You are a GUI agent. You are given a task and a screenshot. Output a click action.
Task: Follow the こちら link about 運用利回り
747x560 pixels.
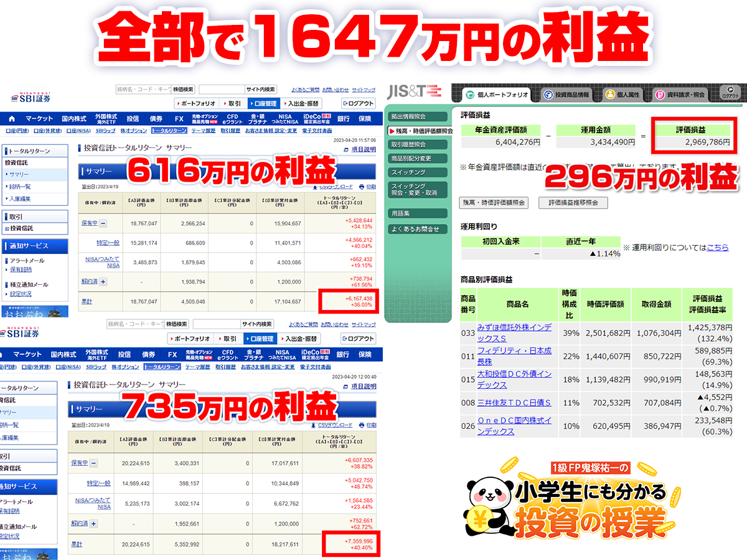[717, 247]
